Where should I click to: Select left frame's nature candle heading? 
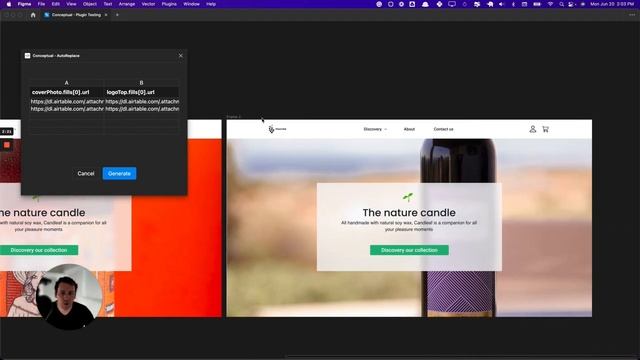point(43,213)
